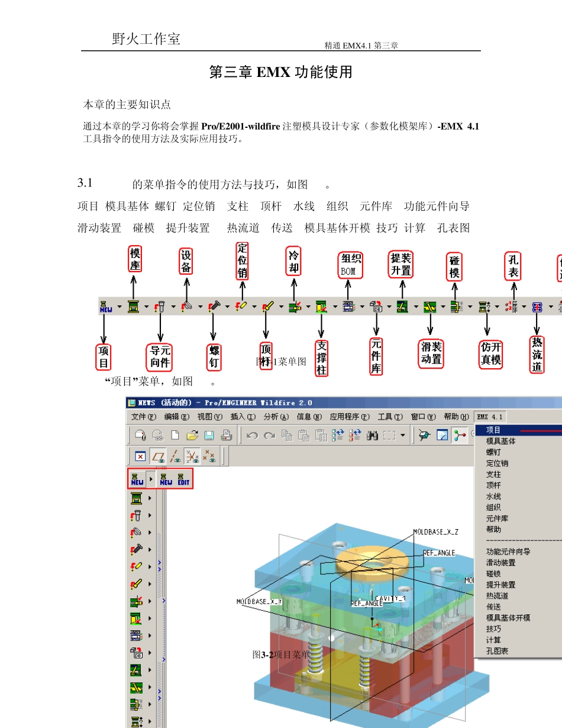Toggle datum plane display
The width and height of the screenshot is (562, 728).
(x=159, y=456)
